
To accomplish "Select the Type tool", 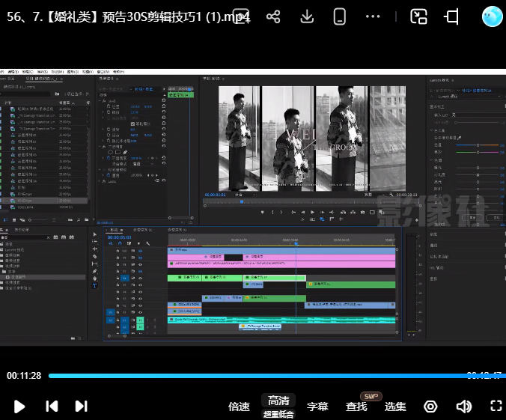I will (x=94, y=285).
